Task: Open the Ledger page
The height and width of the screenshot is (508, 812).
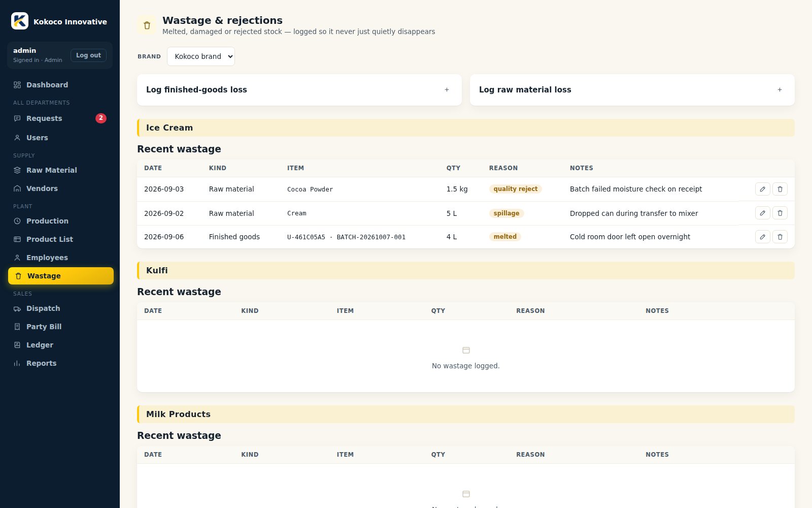Action: tap(60, 345)
